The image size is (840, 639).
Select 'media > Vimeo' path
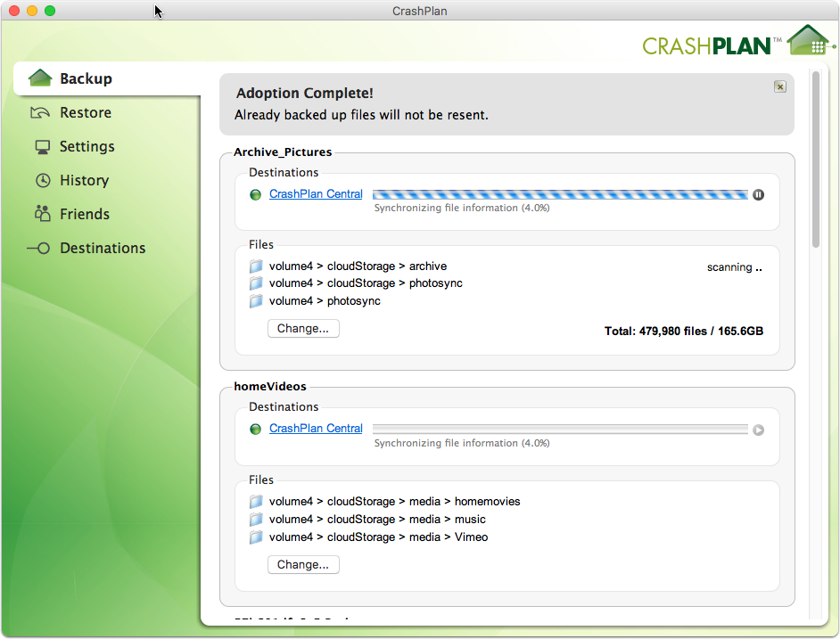point(378,537)
